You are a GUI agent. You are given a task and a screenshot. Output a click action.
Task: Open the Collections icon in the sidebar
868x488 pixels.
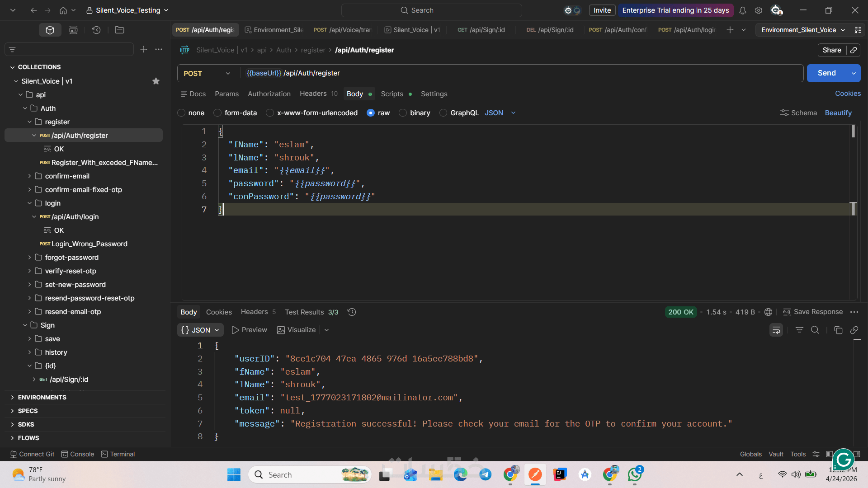pyautogui.click(x=50, y=30)
